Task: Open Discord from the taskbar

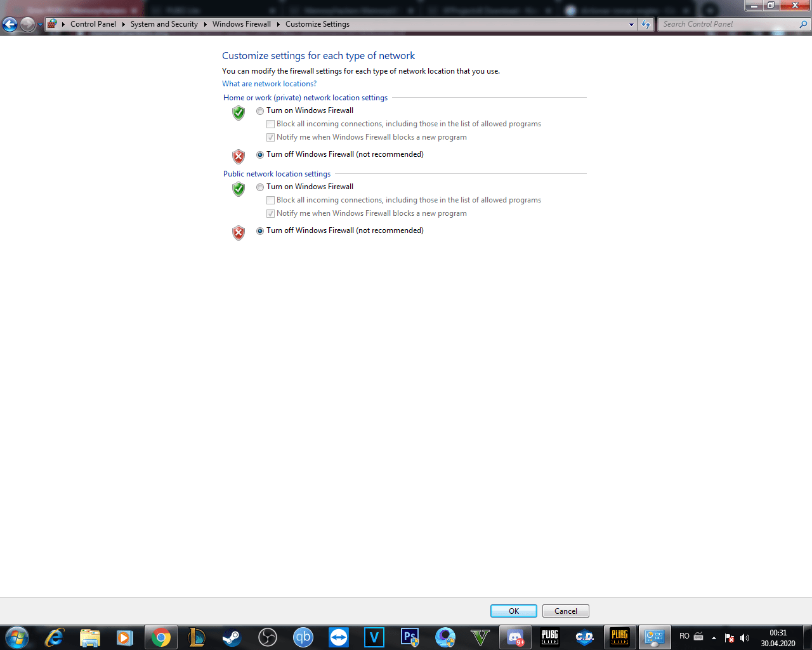Action: (515, 637)
